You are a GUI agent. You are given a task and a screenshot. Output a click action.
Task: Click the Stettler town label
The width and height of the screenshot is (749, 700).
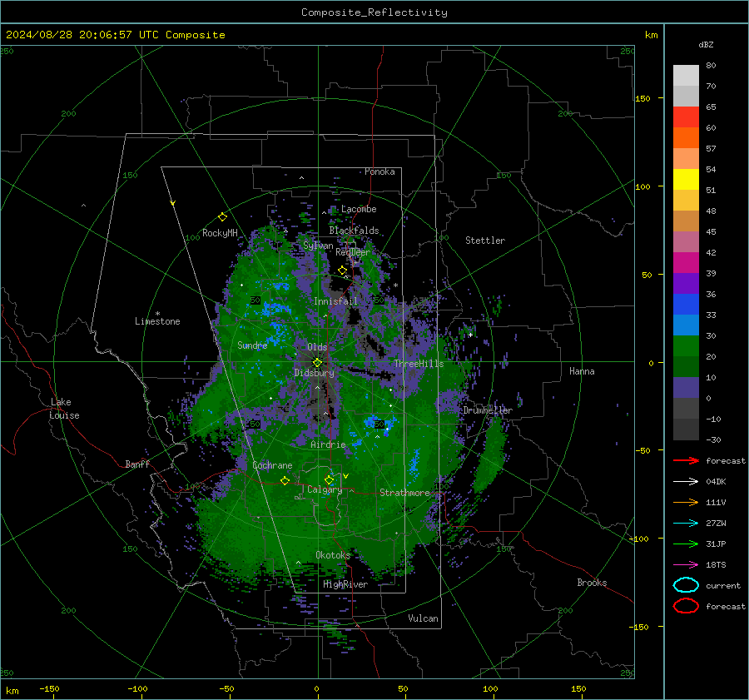point(485,241)
